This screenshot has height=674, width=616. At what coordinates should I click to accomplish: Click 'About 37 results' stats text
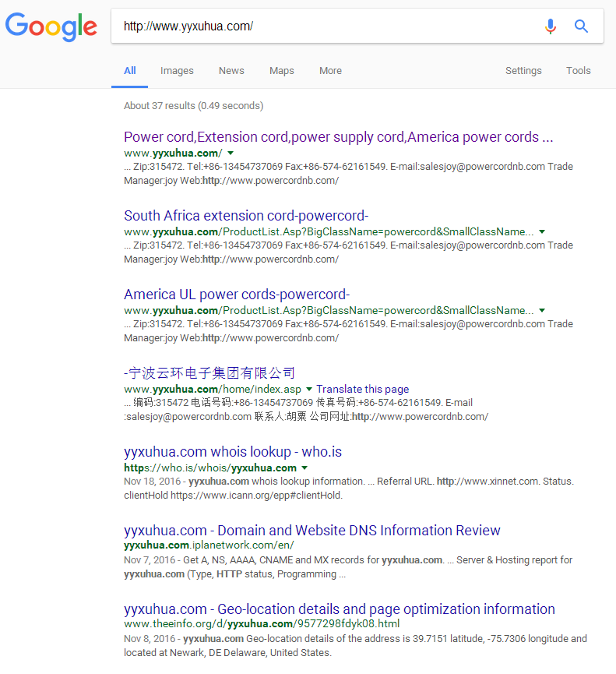[x=194, y=106]
